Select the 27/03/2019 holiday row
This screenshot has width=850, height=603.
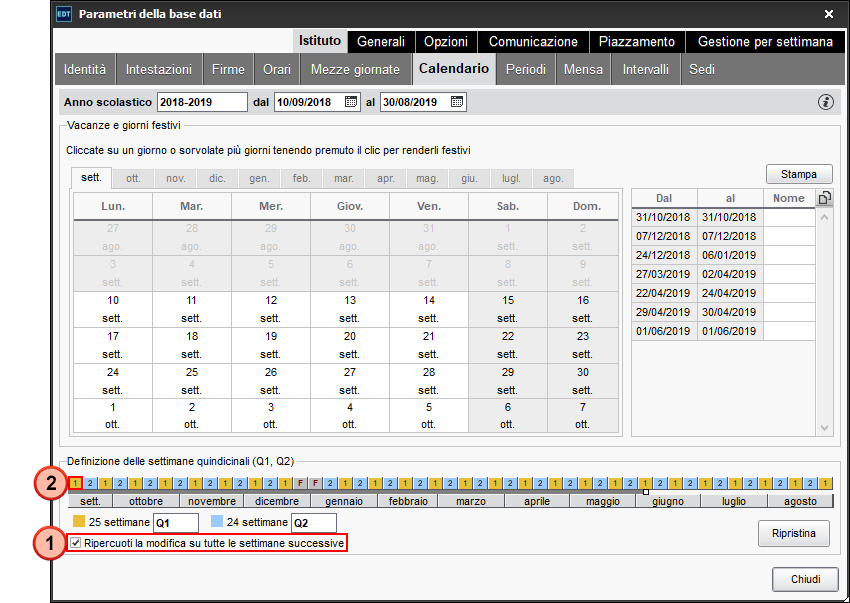click(723, 274)
